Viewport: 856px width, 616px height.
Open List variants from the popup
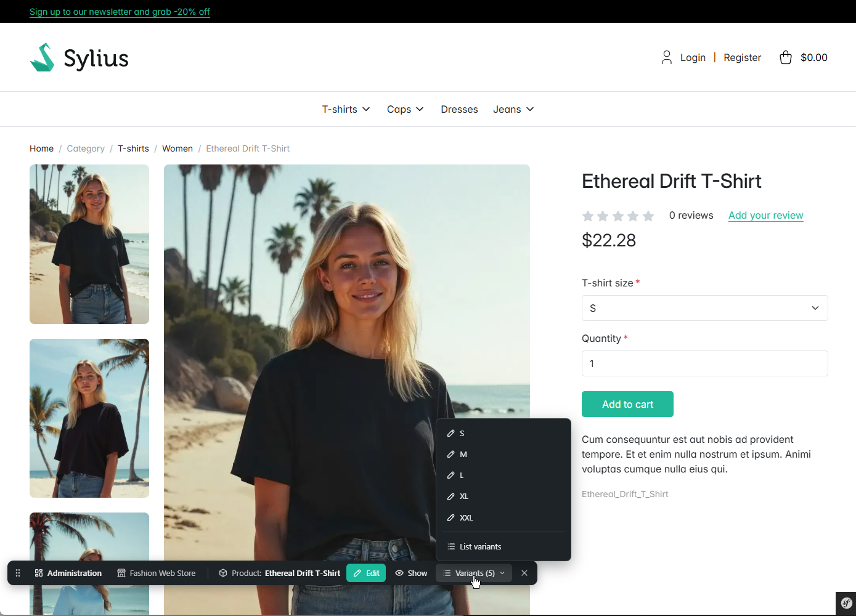coord(503,547)
